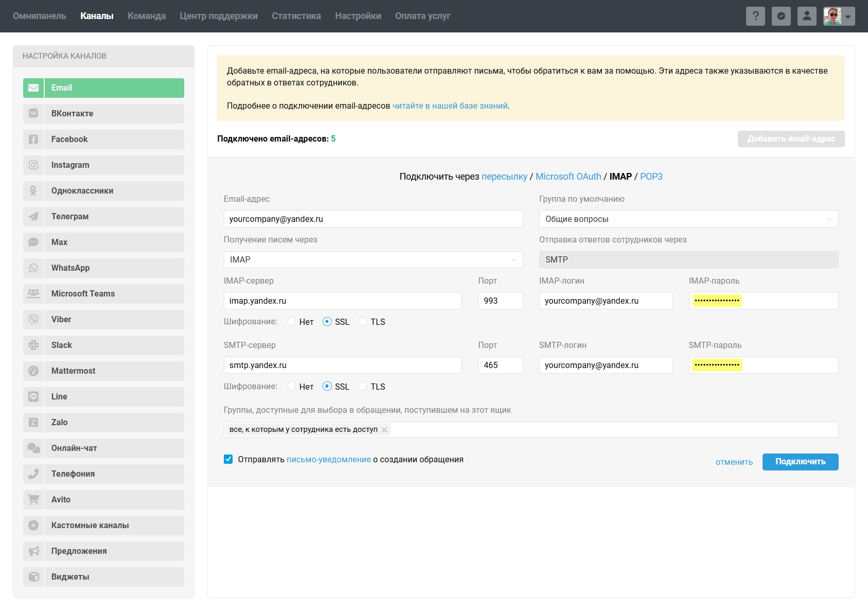Expand the avatar account menu arrow
The width and height of the screenshot is (868, 611).
848,16
